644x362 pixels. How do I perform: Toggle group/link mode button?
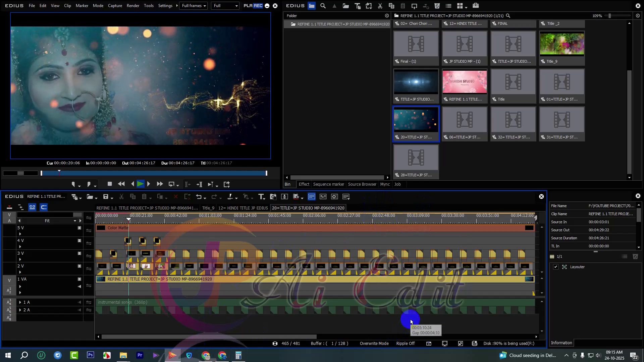click(x=32, y=207)
